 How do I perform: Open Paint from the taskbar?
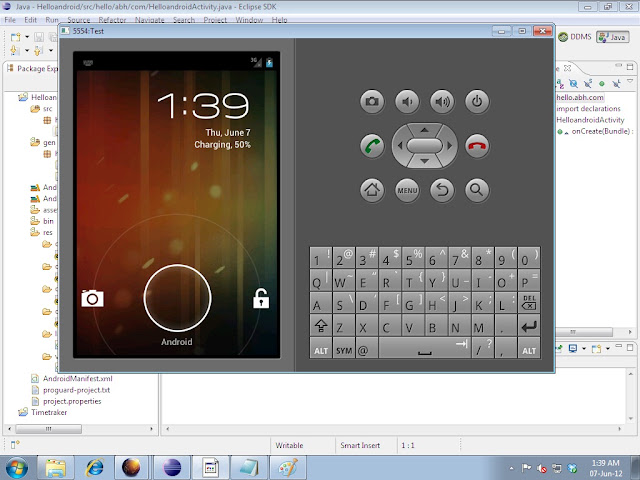[x=288, y=468]
